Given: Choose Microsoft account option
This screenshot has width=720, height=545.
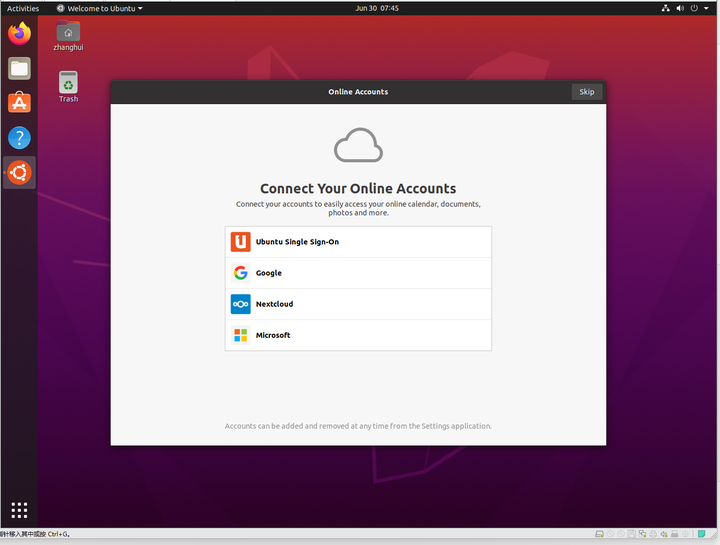Looking at the screenshot, I should pyautogui.click(x=358, y=335).
